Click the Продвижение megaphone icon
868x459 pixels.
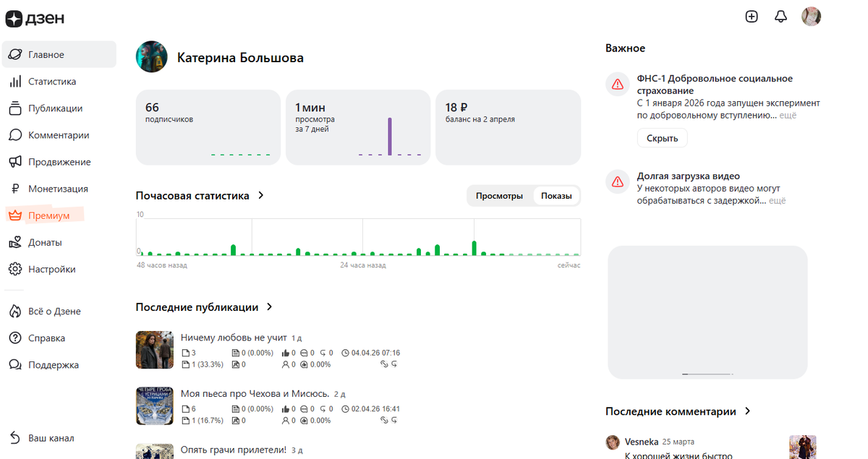click(15, 162)
